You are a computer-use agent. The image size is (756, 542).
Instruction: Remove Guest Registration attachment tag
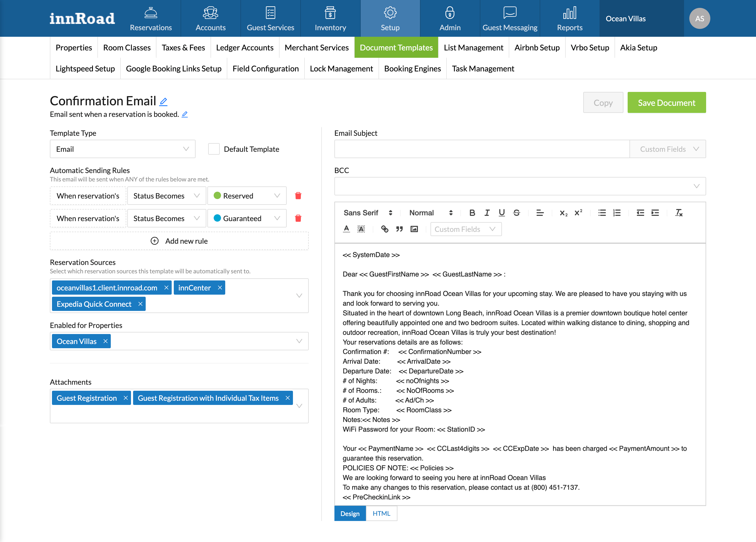[126, 398]
